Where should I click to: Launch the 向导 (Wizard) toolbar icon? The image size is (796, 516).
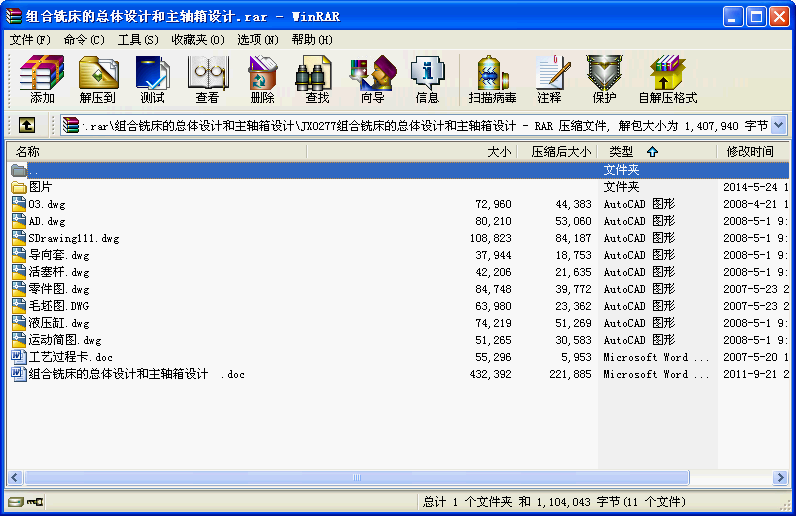click(x=373, y=79)
